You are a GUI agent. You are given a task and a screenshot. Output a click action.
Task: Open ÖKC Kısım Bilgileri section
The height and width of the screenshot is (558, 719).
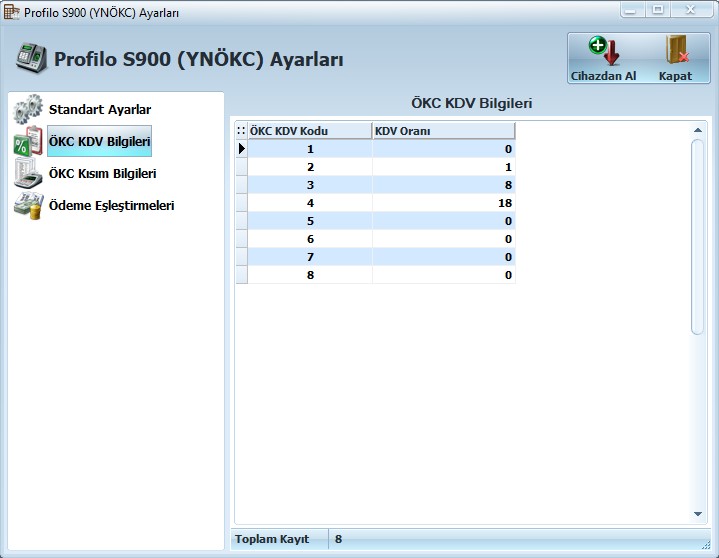(103, 173)
